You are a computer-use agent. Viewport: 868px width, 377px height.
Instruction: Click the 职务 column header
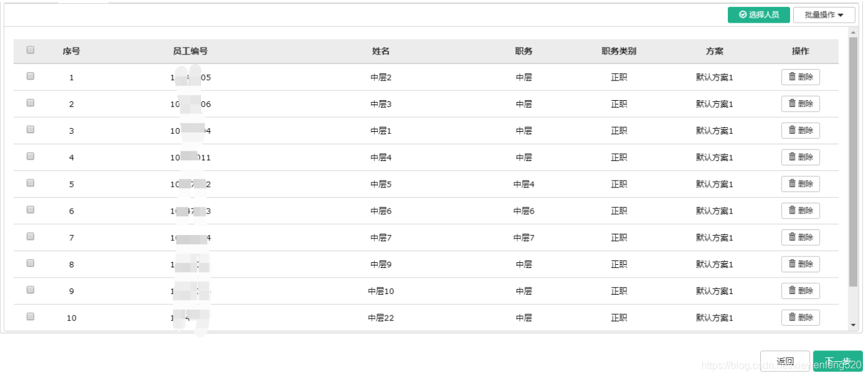524,51
